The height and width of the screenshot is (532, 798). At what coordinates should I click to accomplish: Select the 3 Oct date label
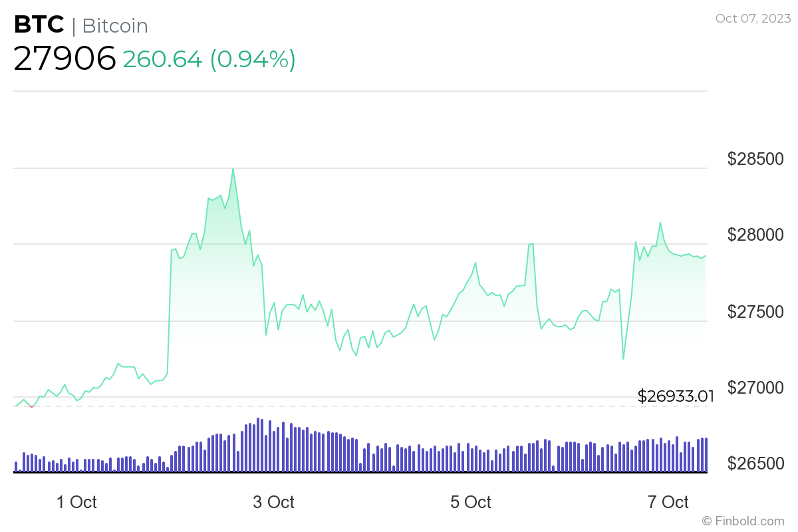click(273, 503)
